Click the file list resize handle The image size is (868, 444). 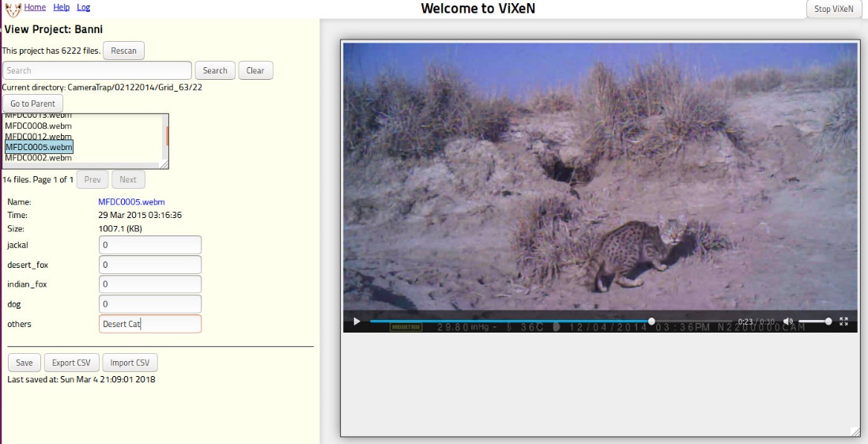(x=164, y=165)
